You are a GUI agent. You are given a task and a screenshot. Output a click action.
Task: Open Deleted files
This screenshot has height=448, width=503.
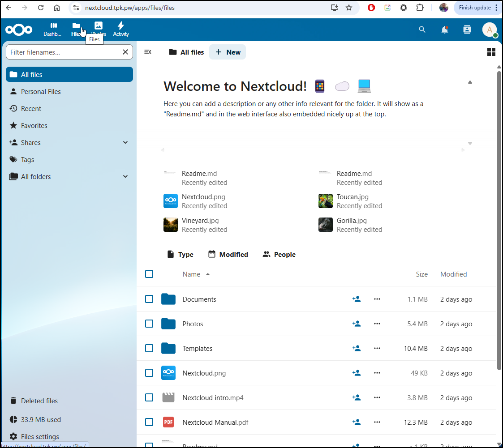point(69,401)
